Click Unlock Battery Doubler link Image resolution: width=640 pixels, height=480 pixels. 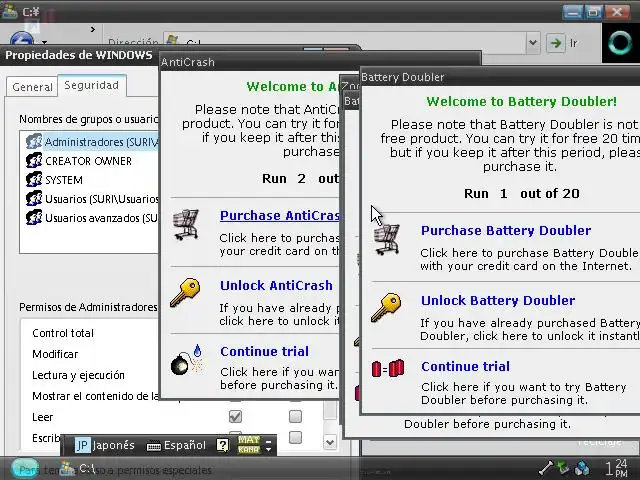(498, 300)
